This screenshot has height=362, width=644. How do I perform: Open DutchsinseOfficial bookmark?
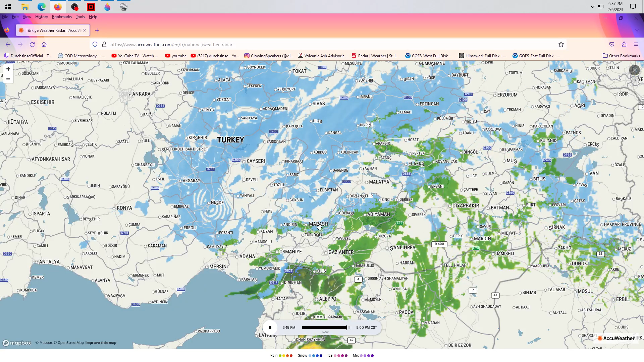(x=28, y=56)
